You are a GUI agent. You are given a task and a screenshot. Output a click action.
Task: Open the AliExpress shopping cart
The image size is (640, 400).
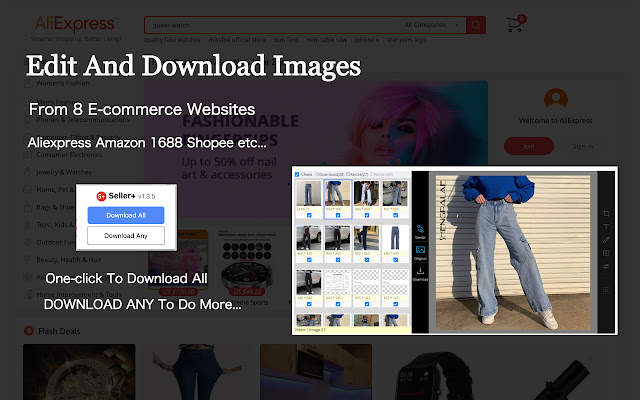(517, 24)
